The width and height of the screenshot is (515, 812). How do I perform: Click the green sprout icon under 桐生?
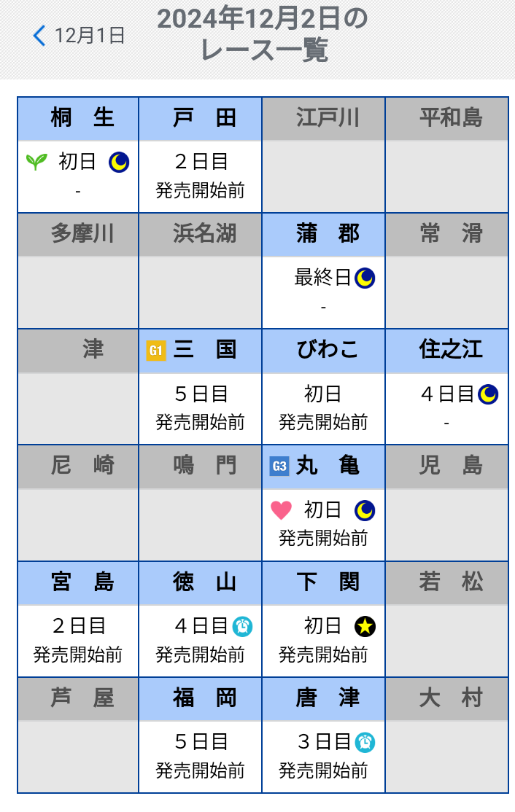[x=36, y=162]
